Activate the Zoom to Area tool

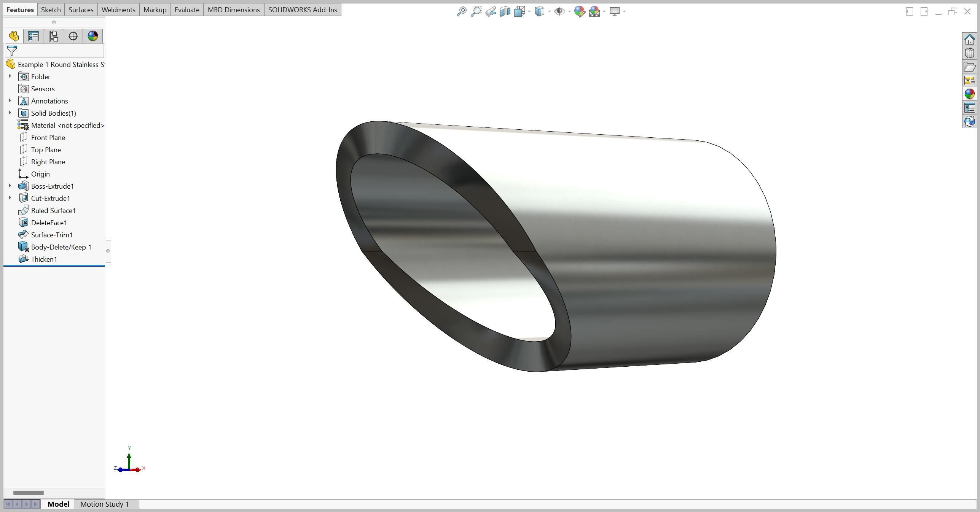[x=476, y=11]
